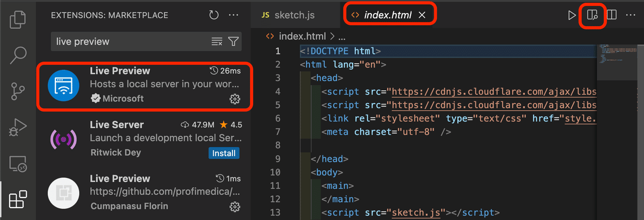The width and height of the screenshot is (644, 220).
Task: Place cursor on the head opening tag
Action: coord(326,78)
